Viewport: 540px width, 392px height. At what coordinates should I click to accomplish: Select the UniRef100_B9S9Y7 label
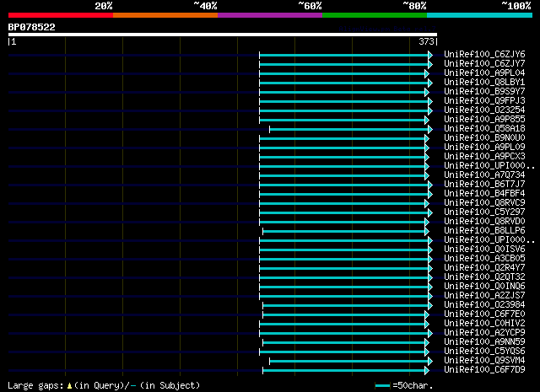pyautogui.click(x=484, y=92)
